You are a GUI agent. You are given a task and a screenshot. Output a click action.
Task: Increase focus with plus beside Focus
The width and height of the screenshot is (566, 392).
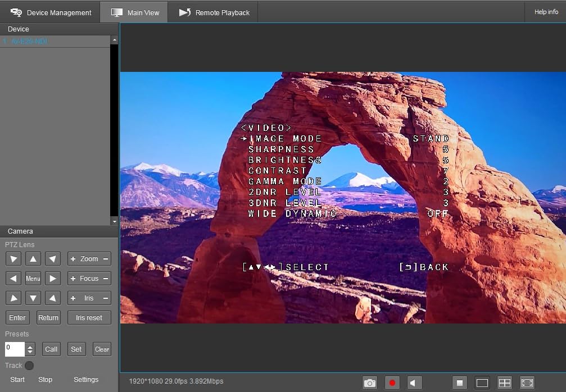pyautogui.click(x=73, y=279)
